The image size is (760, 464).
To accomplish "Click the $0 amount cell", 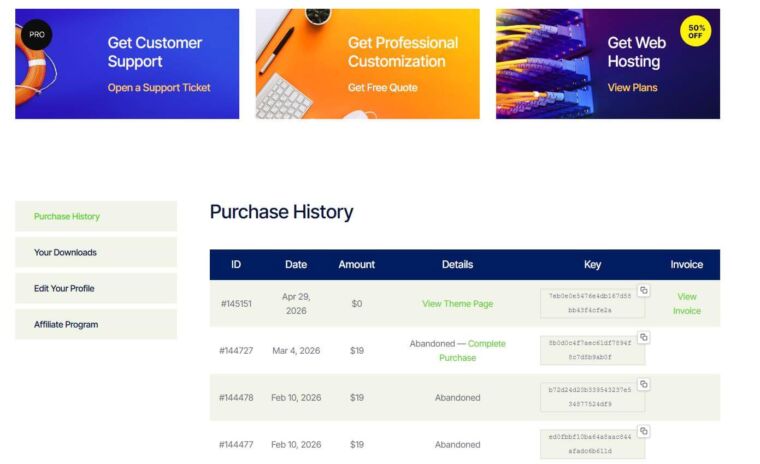I will [x=357, y=304].
